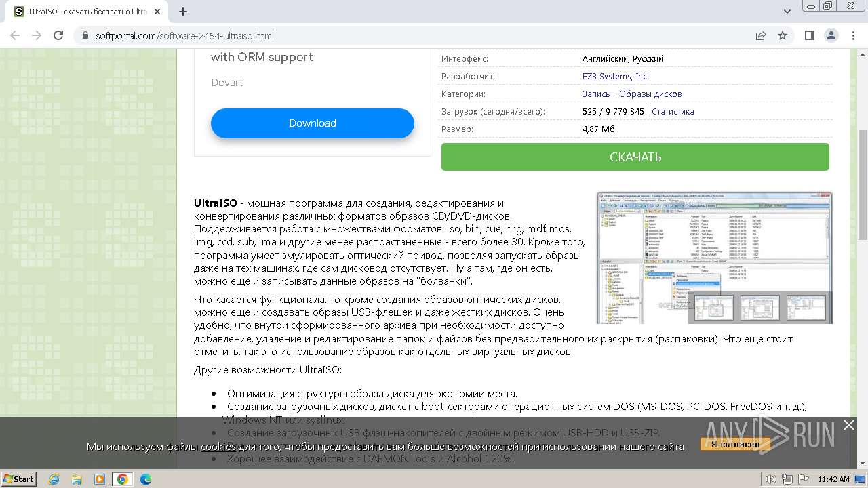Open Microsoft Edge from taskbar
Viewport: 868px width, 488px height.
[146, 479]
